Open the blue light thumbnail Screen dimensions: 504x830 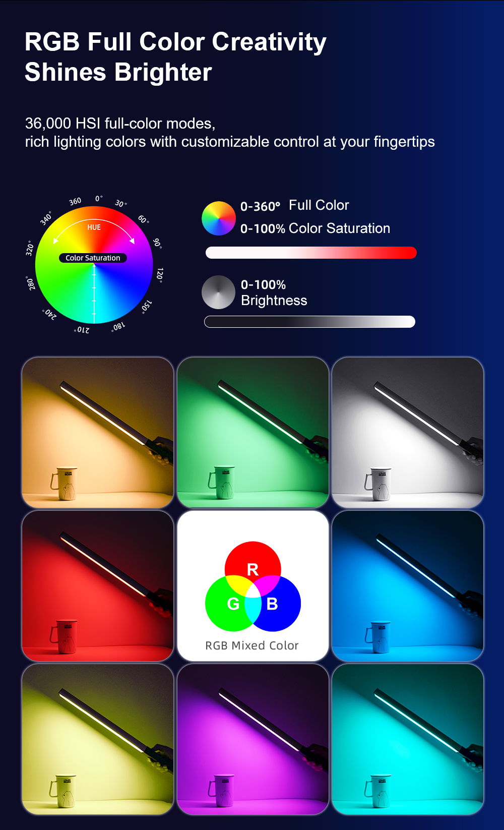408,586
